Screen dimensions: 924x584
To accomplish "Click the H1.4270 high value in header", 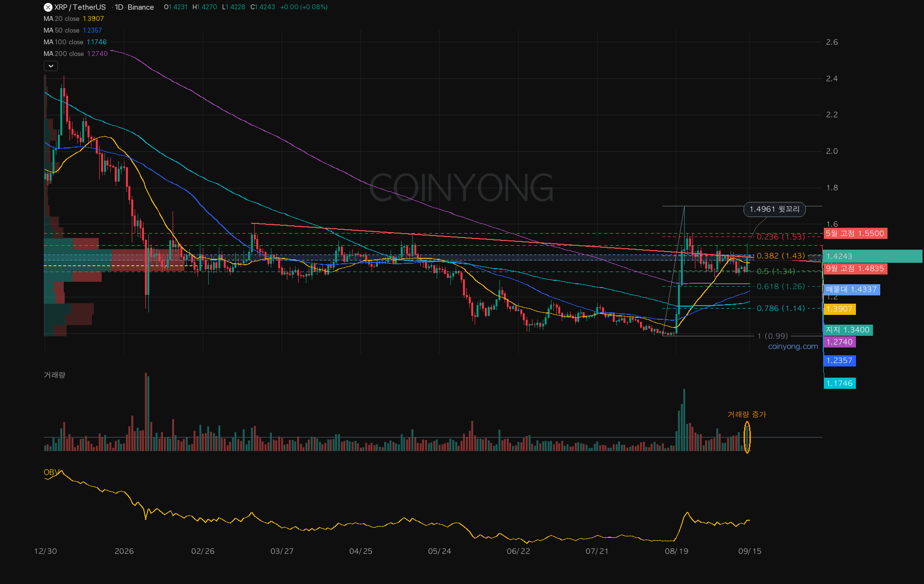I will 205,7.
